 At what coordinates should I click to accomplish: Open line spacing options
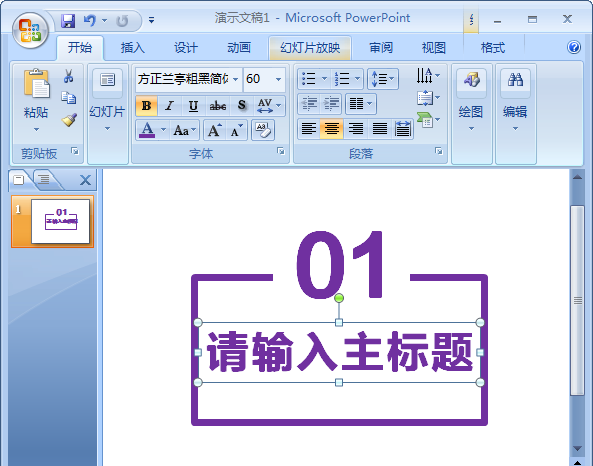point(383,79)
